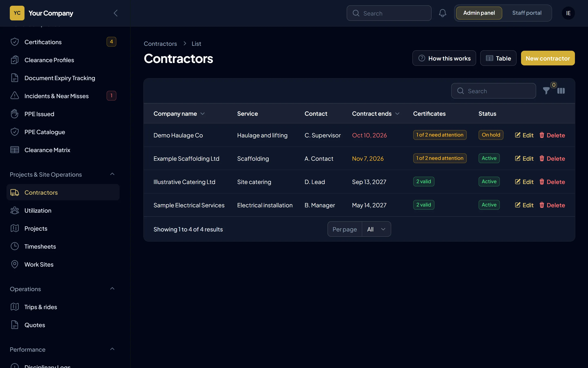588x368 pixels.
Task: Click the Trips & rides map icon
Action: [14, 307]
